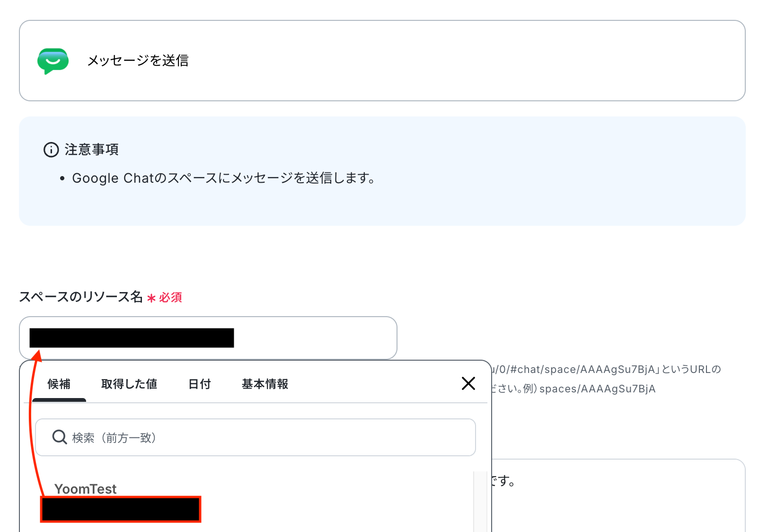Go to the 基本情報 tab
Viewport: 759px width, 532px height.
[x=265, y=384]
